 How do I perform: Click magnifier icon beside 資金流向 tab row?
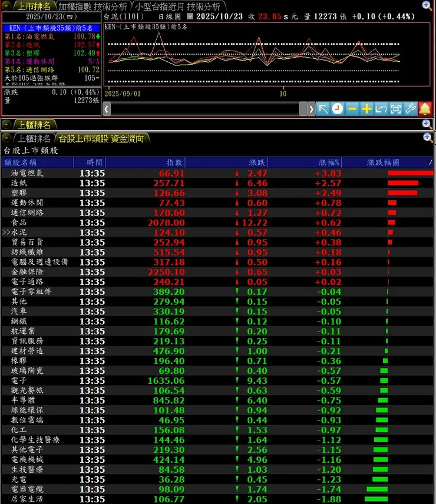(x=427, y=138)
